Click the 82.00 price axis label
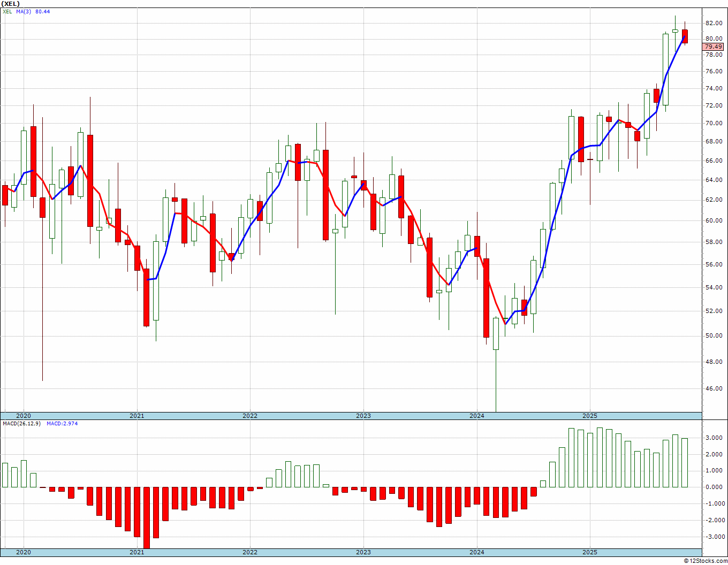Screen dimensions: 728x565 [714, 23]
